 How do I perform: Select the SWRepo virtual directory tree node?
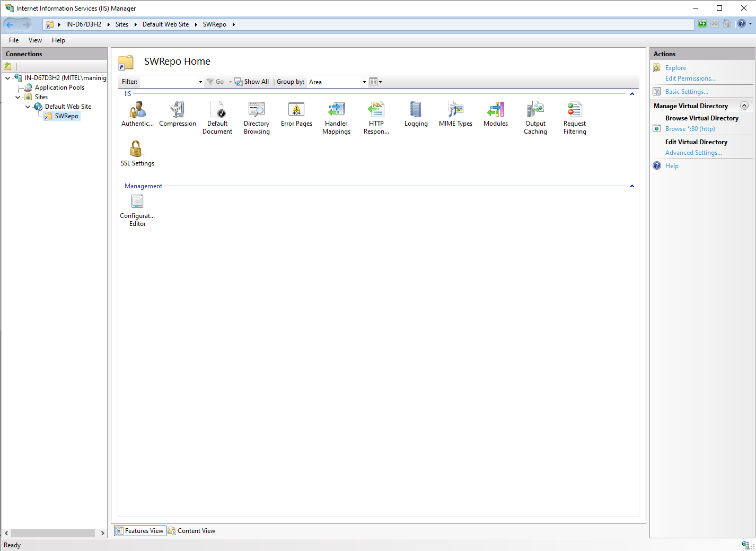(x=66, y=116)
